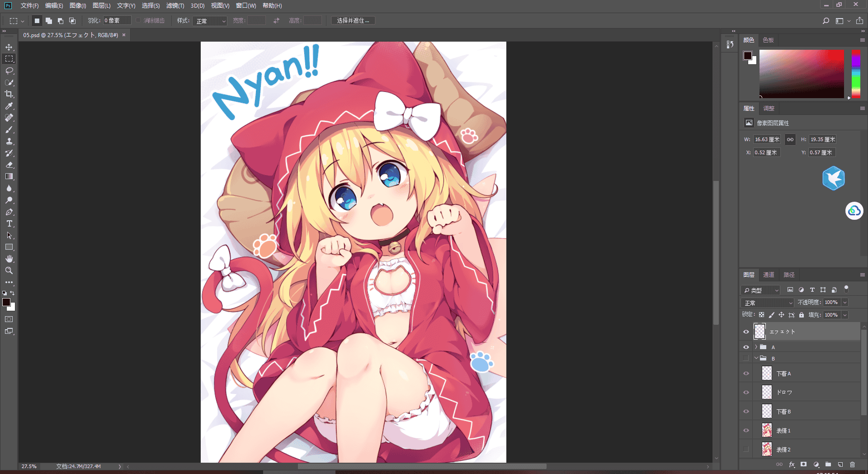Select the Gradient tool
The image size is (868, 474).
click(9, 176)
